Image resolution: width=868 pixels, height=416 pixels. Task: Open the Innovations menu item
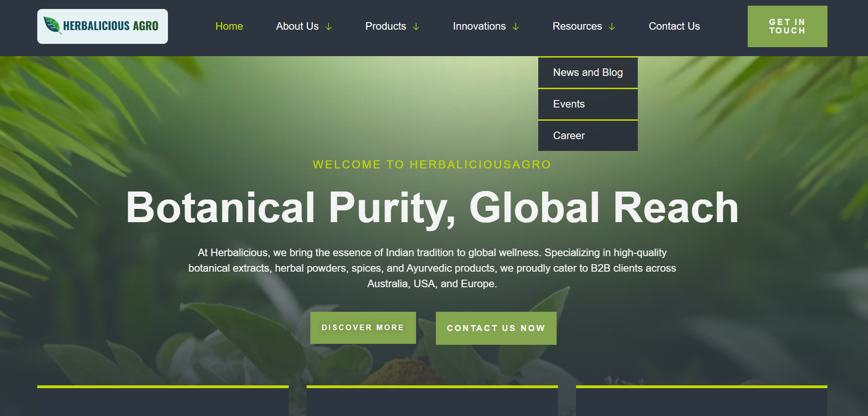pyautogui.click(x=479, y=26)
